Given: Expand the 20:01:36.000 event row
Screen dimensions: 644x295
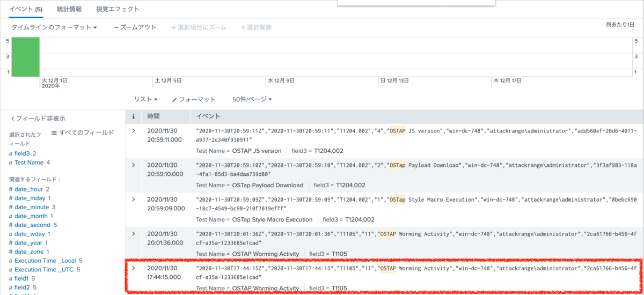Looking at the screenshot, I should pyautogui.click(x=134, y=233).
